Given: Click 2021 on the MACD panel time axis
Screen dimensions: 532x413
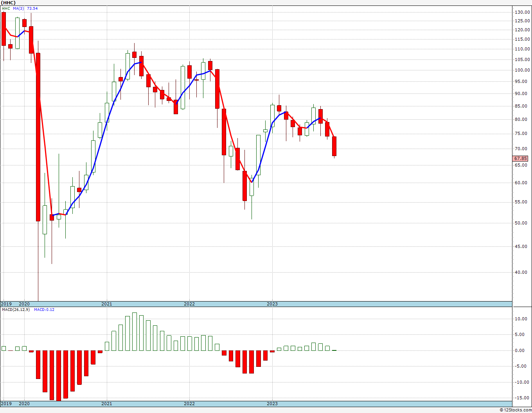Looking at the screenshot, I should point(107,404).
